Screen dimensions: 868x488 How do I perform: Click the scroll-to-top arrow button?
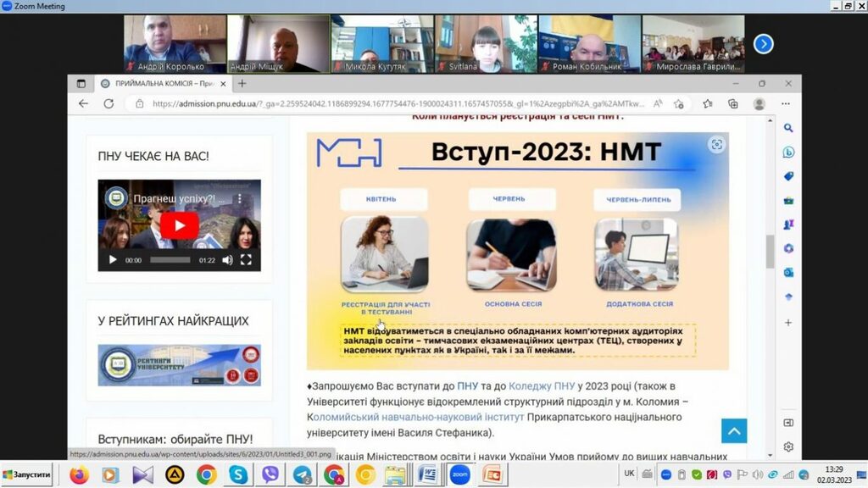(734, 431)
